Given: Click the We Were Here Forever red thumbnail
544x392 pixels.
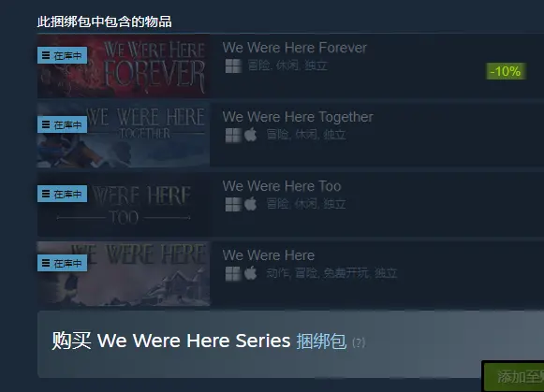Looking at the screenshot, I should (124, 65).
